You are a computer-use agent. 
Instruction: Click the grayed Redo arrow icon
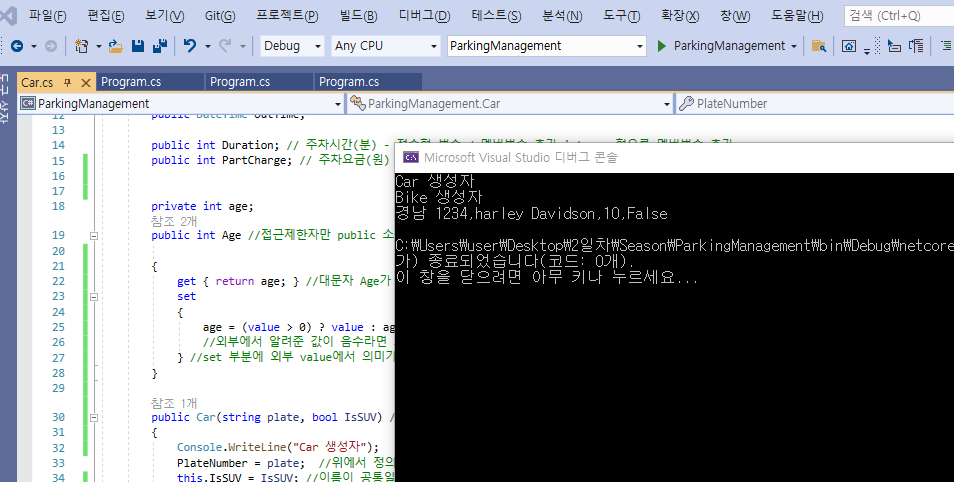225,46
